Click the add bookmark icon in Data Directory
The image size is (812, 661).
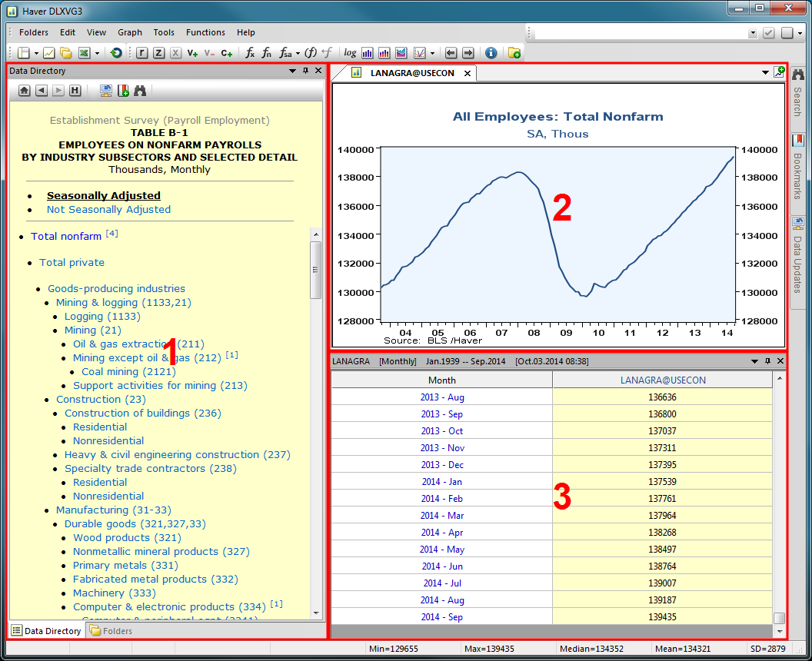click(x=123, y=91)
